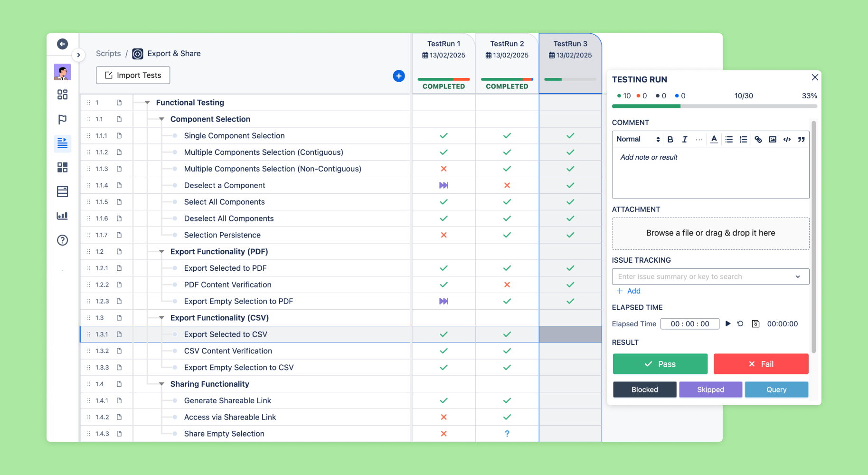Collapse the Functional Testing tree section

click(x=147, y=103)
